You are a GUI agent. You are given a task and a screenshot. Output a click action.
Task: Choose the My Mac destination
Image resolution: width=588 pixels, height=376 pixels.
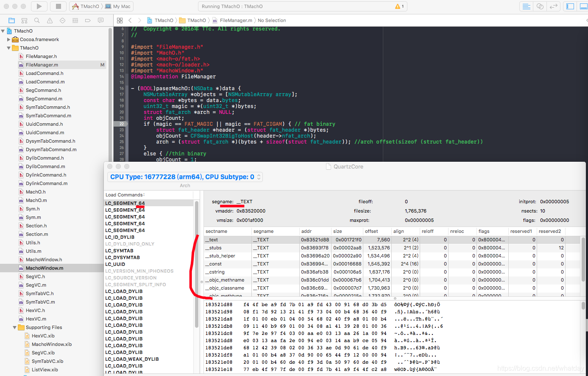118,6
